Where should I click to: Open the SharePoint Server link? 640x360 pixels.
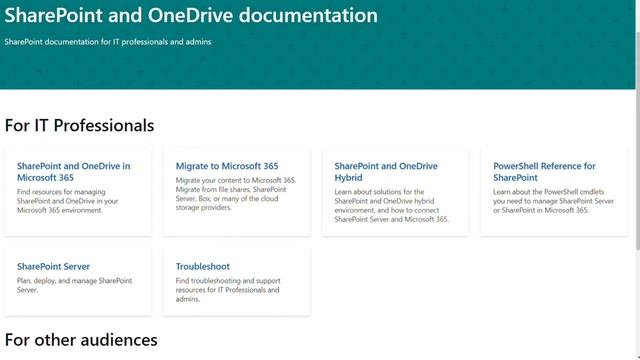click(53, 267)
